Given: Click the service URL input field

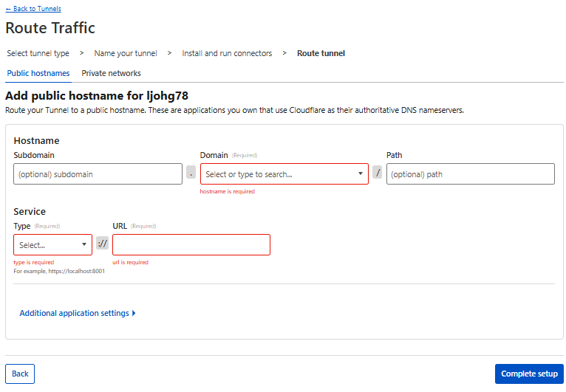Looking at the screenshot, I should point(191,245).
